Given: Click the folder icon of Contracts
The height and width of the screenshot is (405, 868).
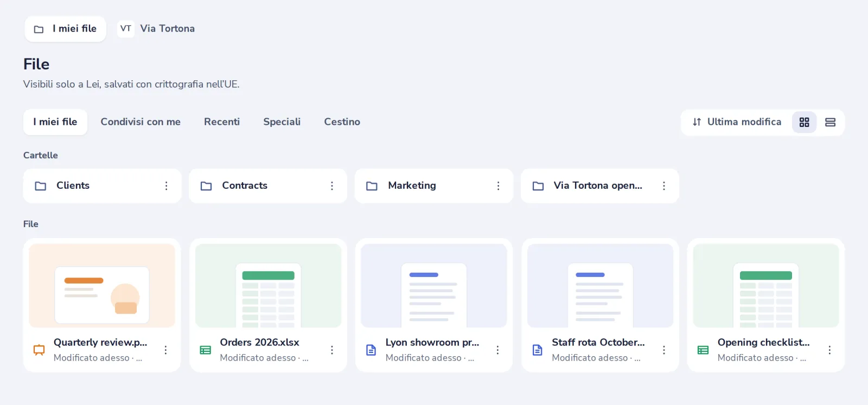Looking at the screenshot, I should 206,186.
